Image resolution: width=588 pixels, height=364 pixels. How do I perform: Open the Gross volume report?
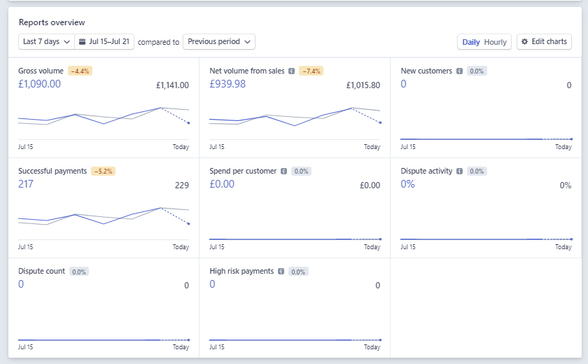(x=41, y=71)
